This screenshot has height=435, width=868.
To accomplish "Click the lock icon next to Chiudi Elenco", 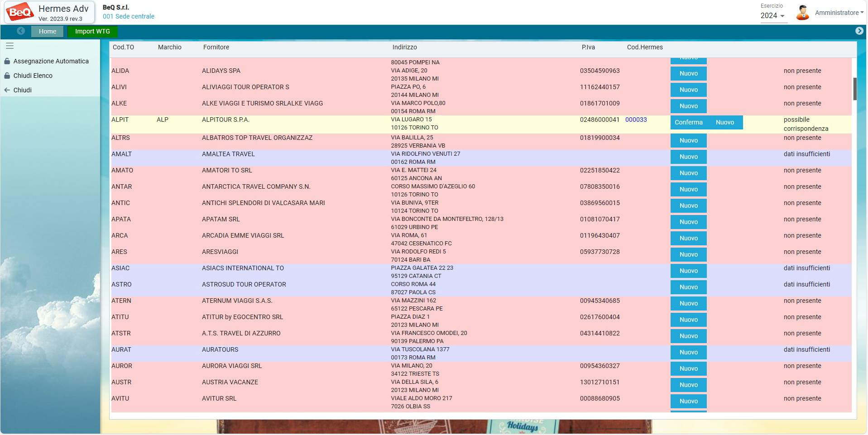I will point(7,76).
